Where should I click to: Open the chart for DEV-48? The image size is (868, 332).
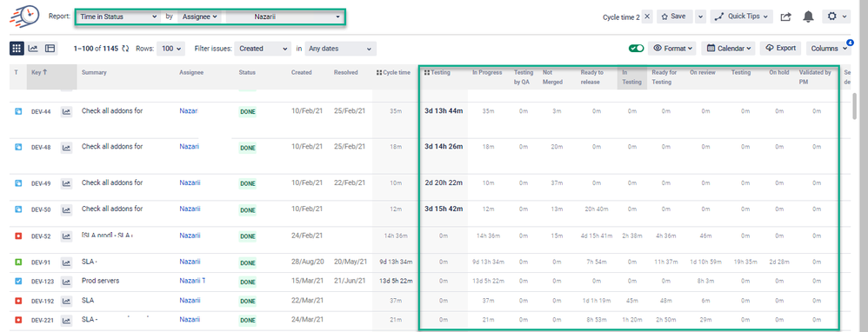pyautogui.click(x=66, y=148)
